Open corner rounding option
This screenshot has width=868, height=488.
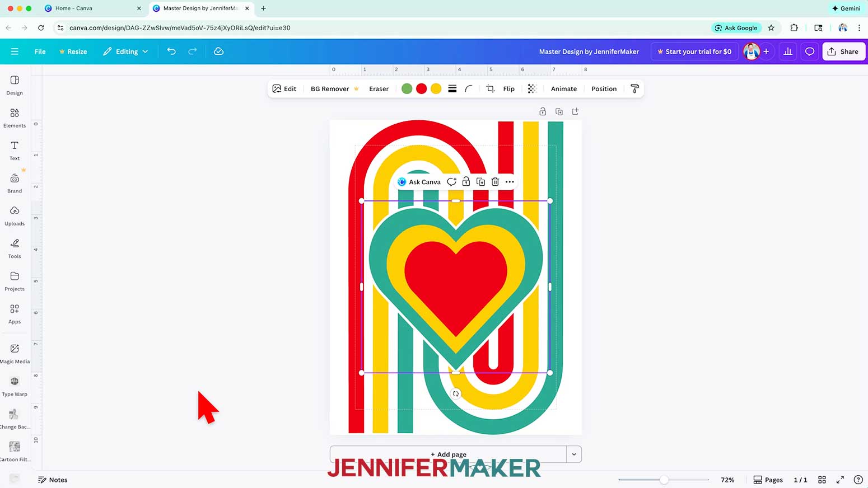[x=469, y=88]
